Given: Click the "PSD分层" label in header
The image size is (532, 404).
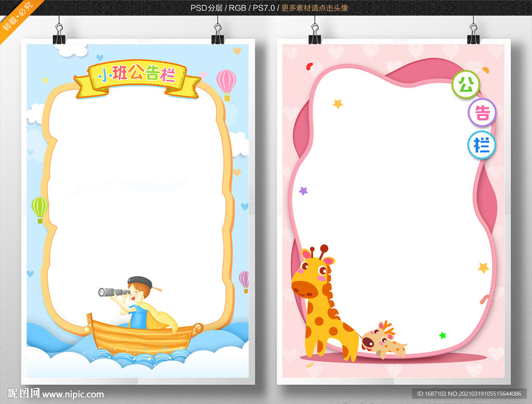Looking at the screenshot, I should click(206, 8).
